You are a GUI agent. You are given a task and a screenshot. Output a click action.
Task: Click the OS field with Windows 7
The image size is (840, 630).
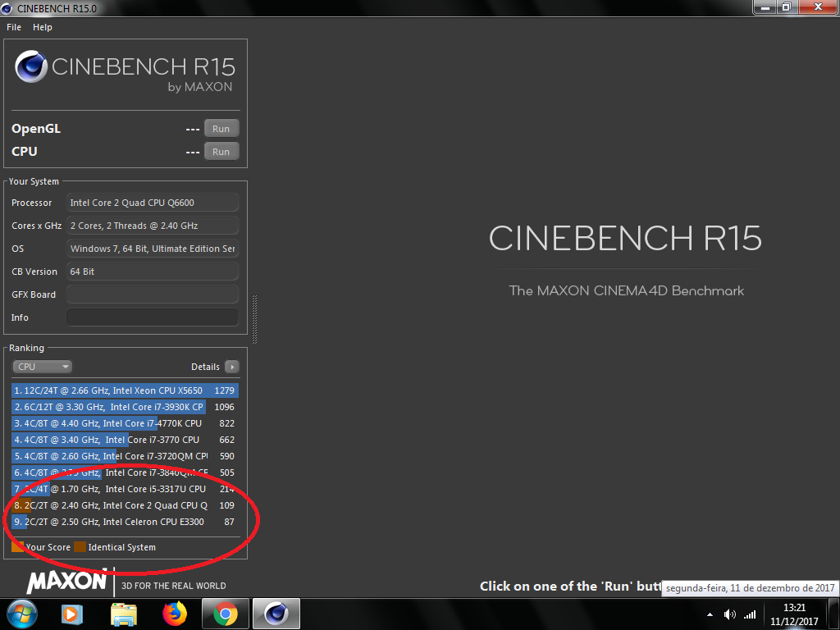tap(152, 249)
